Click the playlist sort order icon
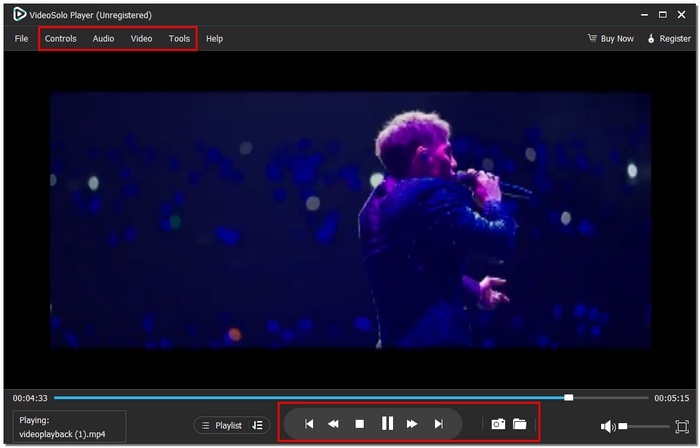Viewport: 700px width, 448px height. point(258,425)
